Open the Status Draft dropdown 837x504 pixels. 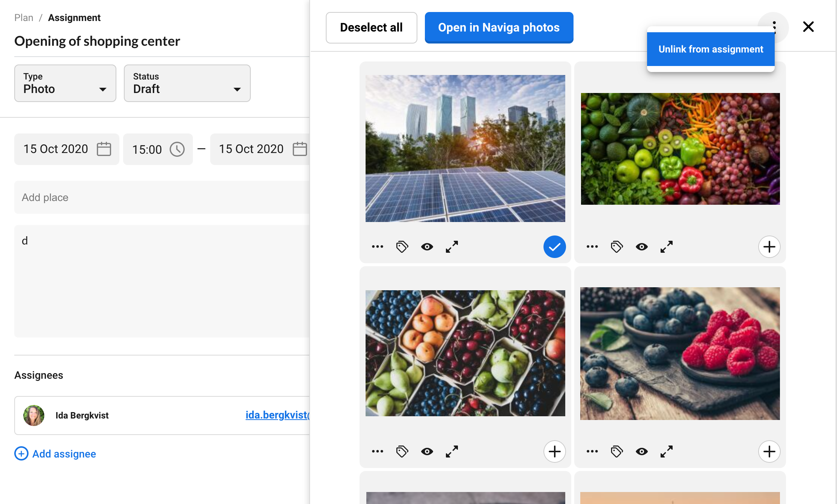click(x=187, y=83)
